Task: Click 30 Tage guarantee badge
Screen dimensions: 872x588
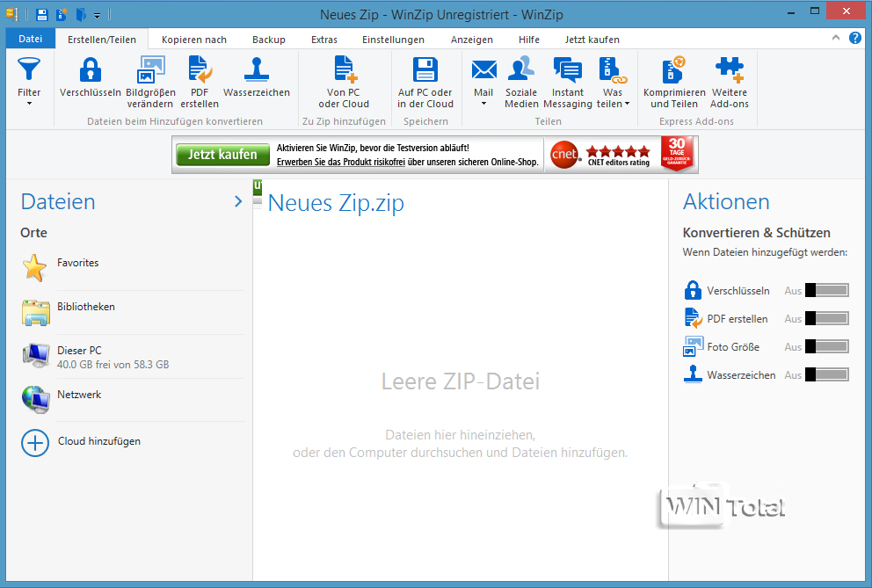Action: pos(677,154)
